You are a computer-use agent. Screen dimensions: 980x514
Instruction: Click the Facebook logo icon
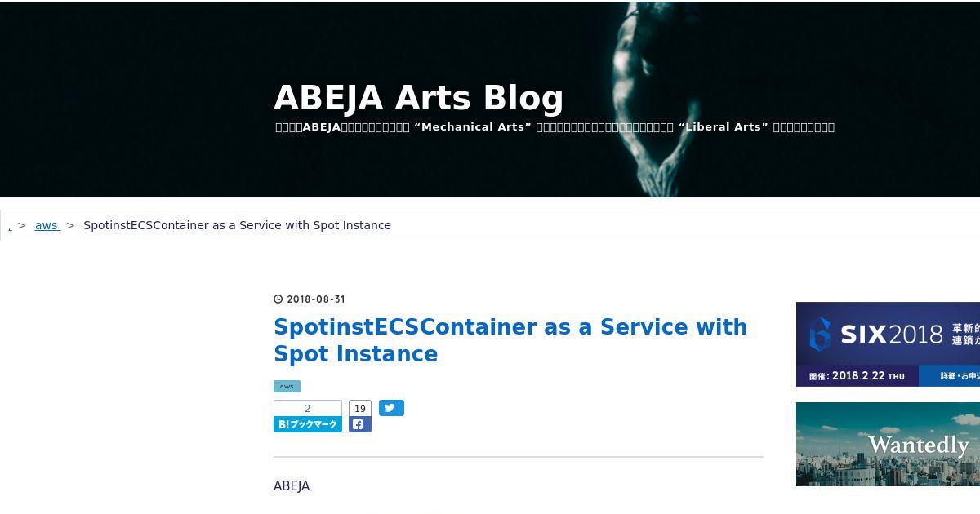359,424
